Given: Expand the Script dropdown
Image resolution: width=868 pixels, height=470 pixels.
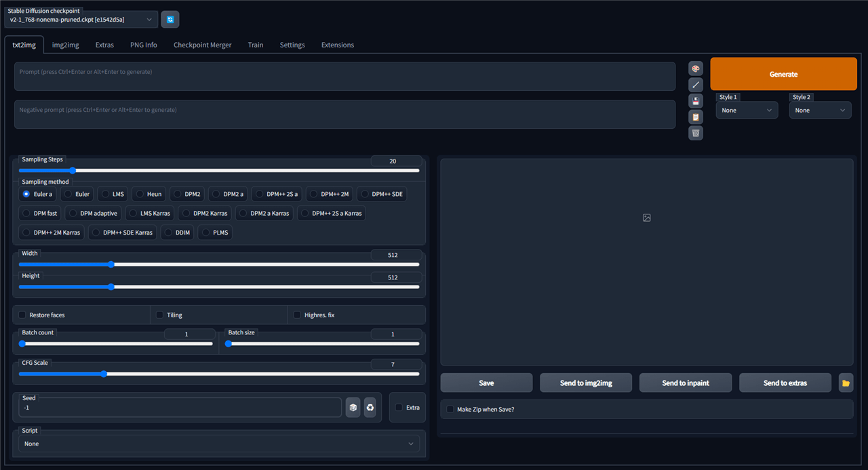Looking at the screenshot, I should (x=219, y=444).
